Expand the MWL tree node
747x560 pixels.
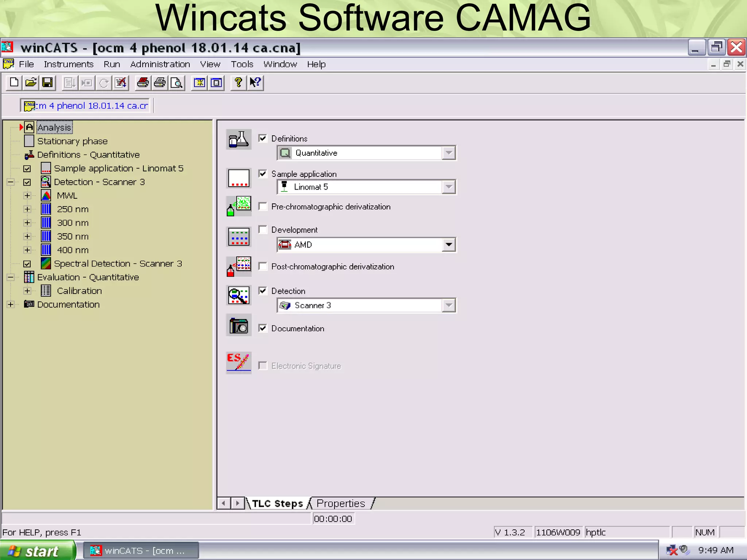click(27, 196)
